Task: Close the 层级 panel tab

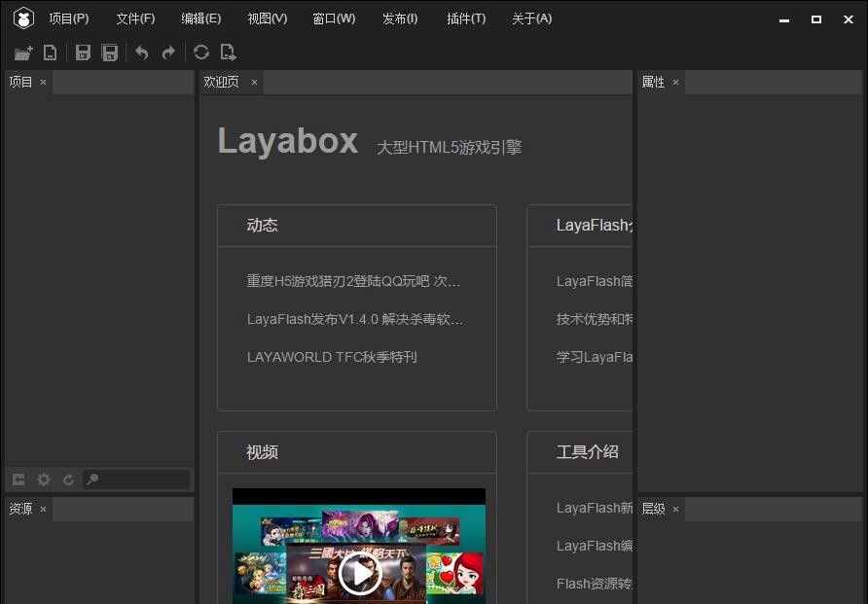Action: pos(675,509)
